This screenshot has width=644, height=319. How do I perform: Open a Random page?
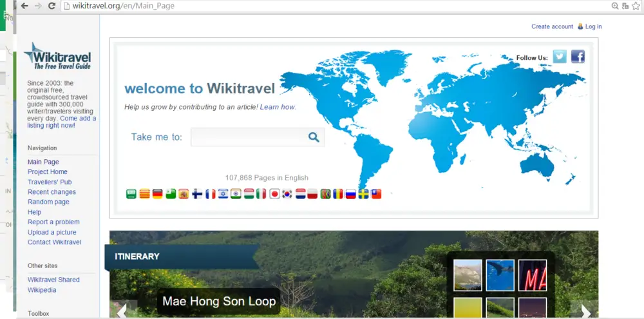(48, 202)
